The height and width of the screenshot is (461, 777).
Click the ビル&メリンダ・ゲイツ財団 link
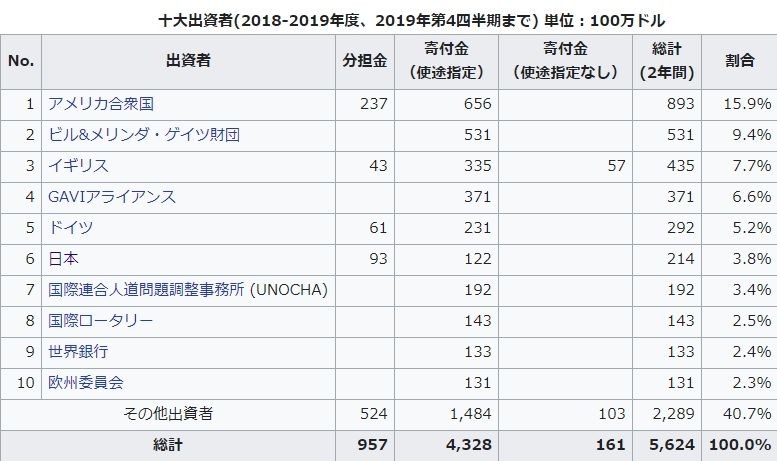point(144,135)
